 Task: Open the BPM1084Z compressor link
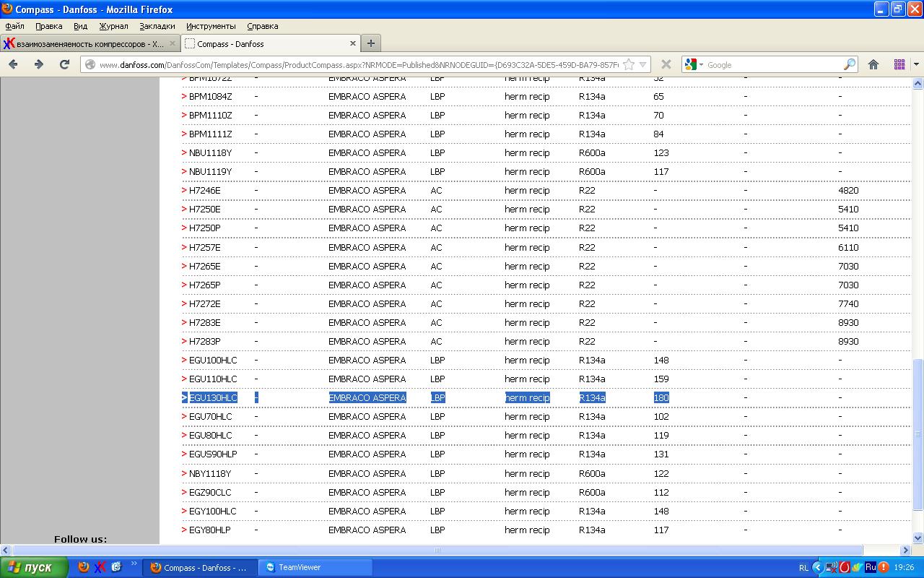click(x=211, y=96)
